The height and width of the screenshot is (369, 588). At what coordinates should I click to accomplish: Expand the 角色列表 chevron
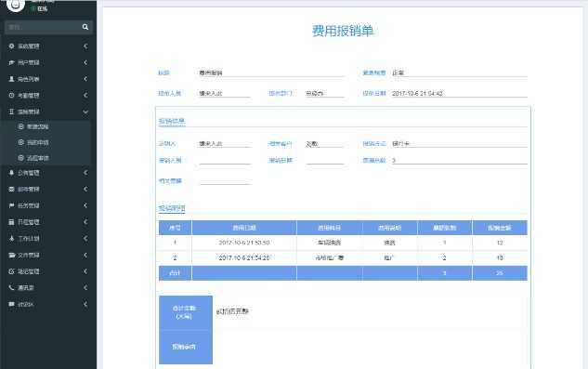tap(85, 79)
